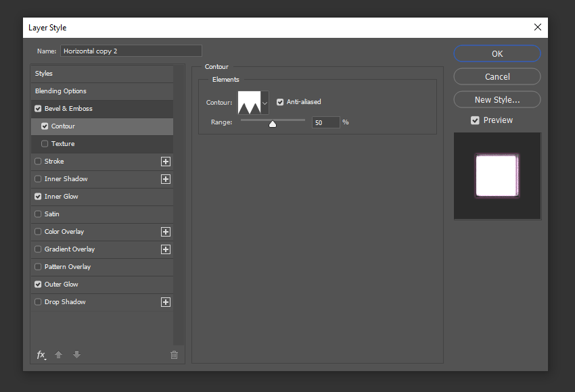Screen dimensions: 575x392
Task: Toggle the Anti-aliased checkbox
Action: coord(280,102)
